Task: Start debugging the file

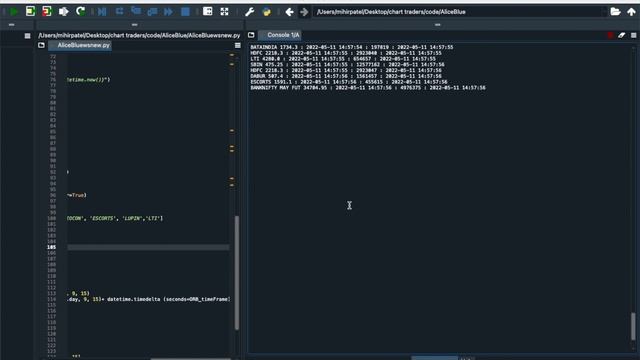Action: click(102, 11)
